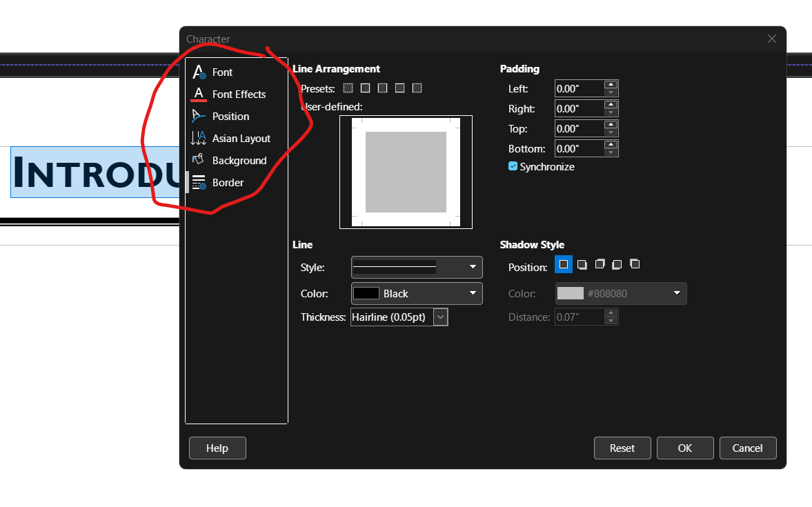Cast shadow to bottom left position
Screen dimensions: 812x507
tap(617, 265)
